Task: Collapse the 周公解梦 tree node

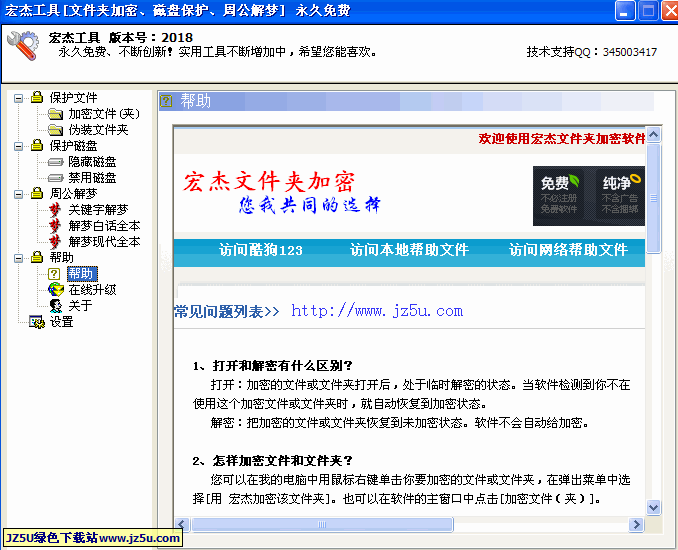Action: point(18,194)
